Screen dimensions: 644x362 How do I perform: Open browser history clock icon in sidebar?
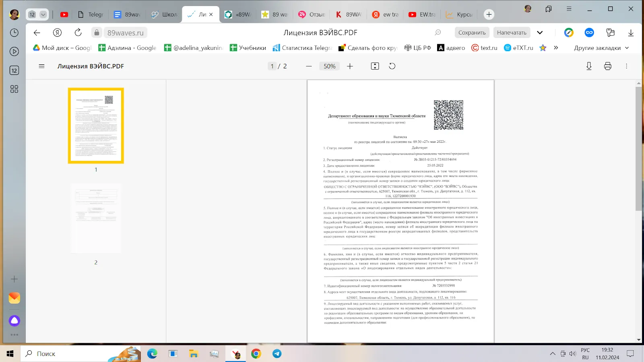point(14,33)
